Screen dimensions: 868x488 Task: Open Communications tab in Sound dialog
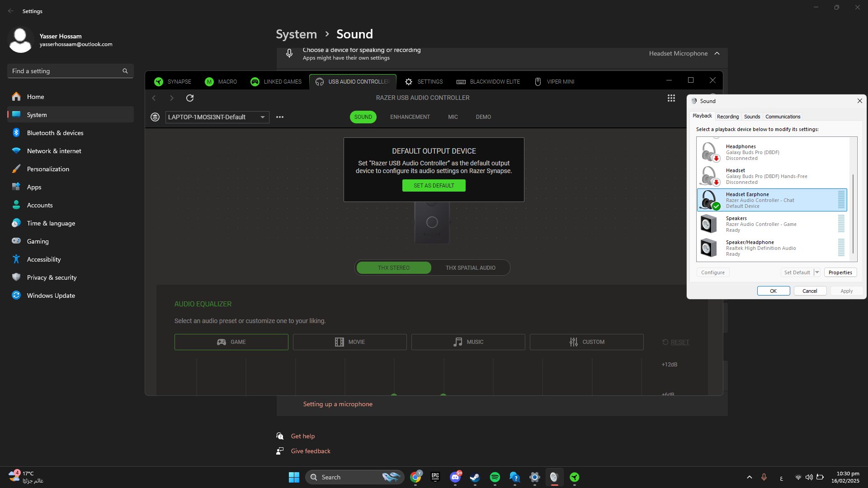[x=783, y=117]
